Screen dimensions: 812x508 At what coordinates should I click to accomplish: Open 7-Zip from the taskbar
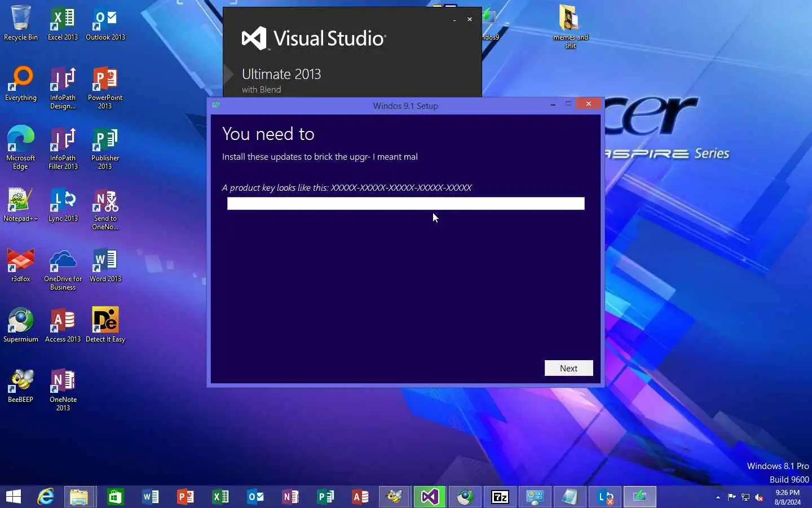pyautogui.click(x=500, y=497)
